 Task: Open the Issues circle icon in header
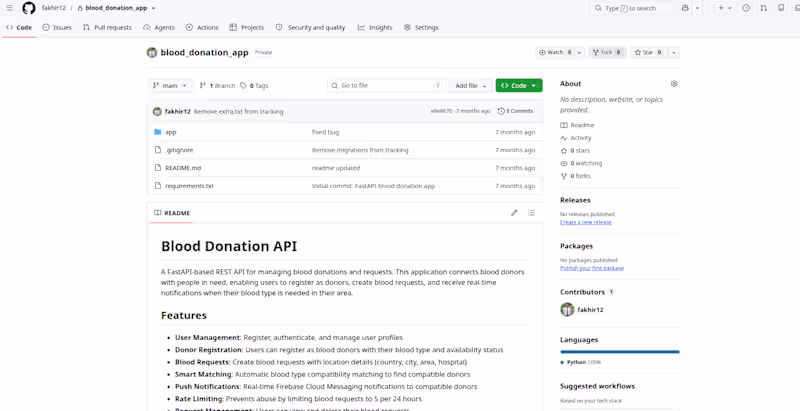point(746,8)
